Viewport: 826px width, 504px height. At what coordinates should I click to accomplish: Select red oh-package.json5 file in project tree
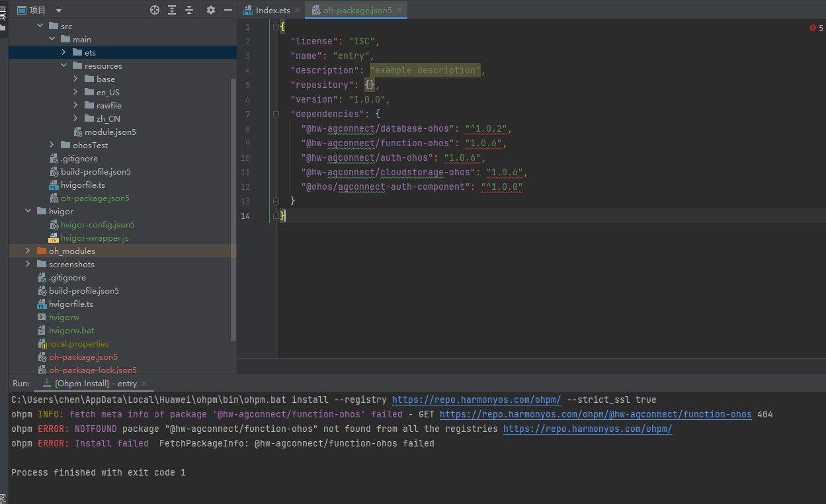(x=83, y=357)
